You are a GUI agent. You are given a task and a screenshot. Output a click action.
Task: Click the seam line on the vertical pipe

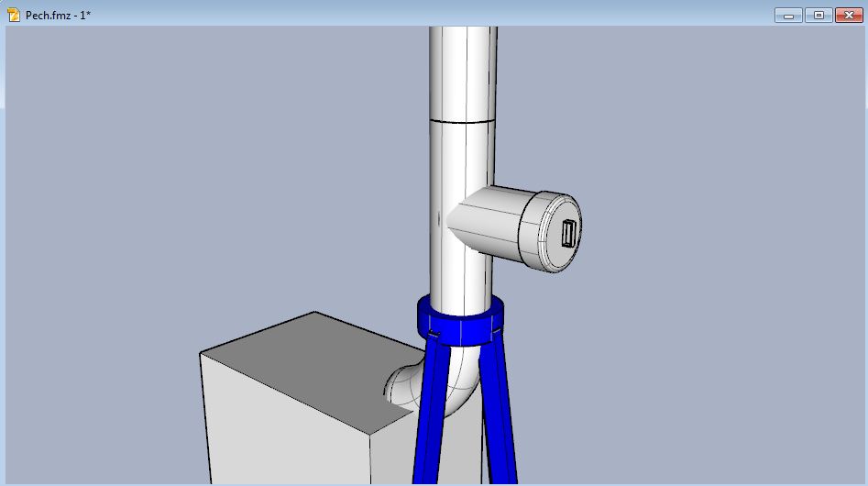463,122
